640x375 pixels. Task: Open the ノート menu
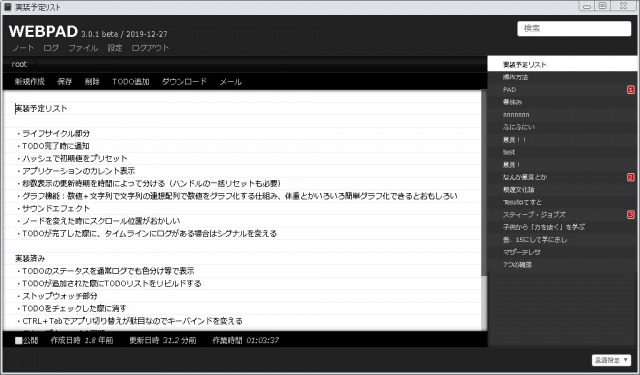(x=23, y=48)
